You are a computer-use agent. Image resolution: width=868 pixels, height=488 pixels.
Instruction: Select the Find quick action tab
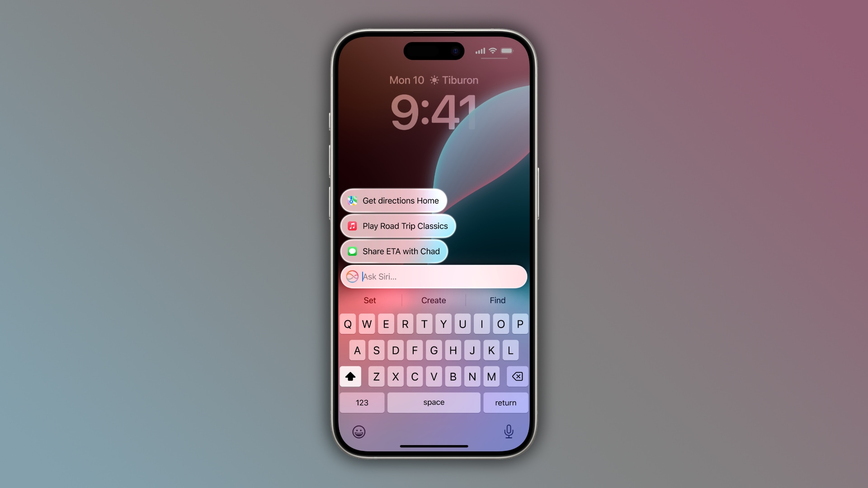pyautogui.click(x=497, y=300)
